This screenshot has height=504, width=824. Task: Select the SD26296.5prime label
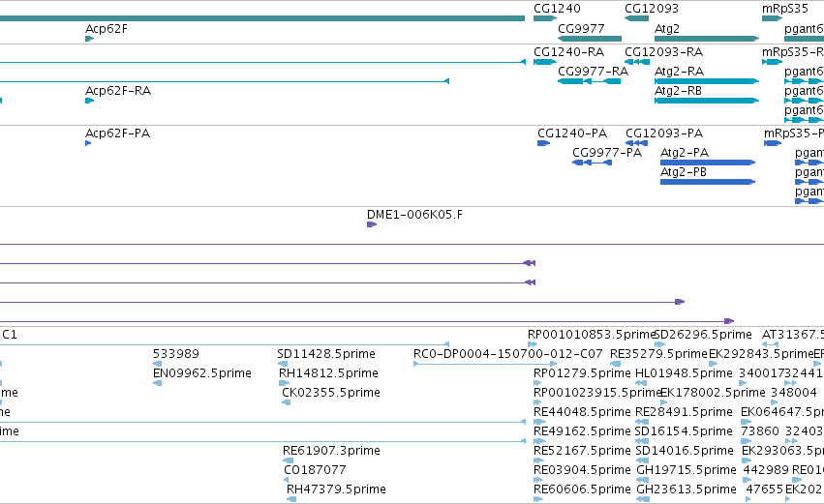[x=703, y=334]
